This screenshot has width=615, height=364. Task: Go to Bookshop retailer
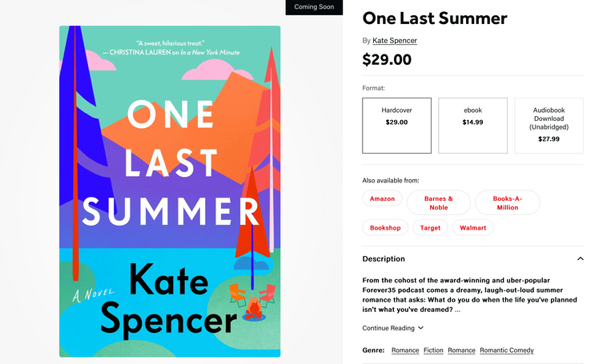pos(385,228)
